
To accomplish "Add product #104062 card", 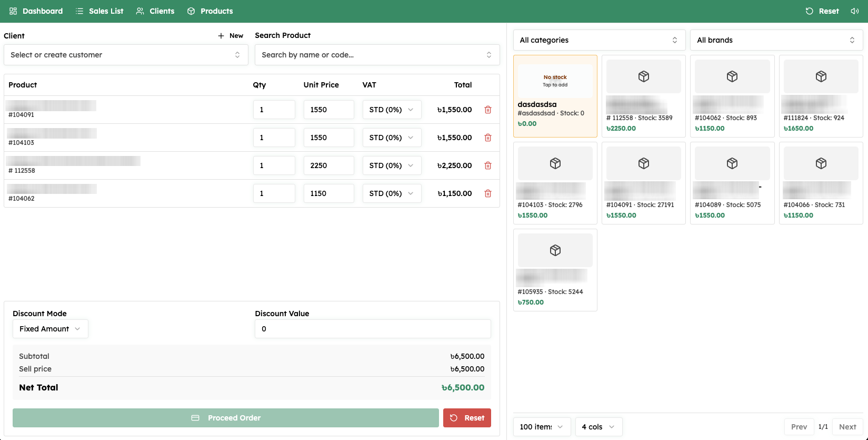I will click(732, 96).
